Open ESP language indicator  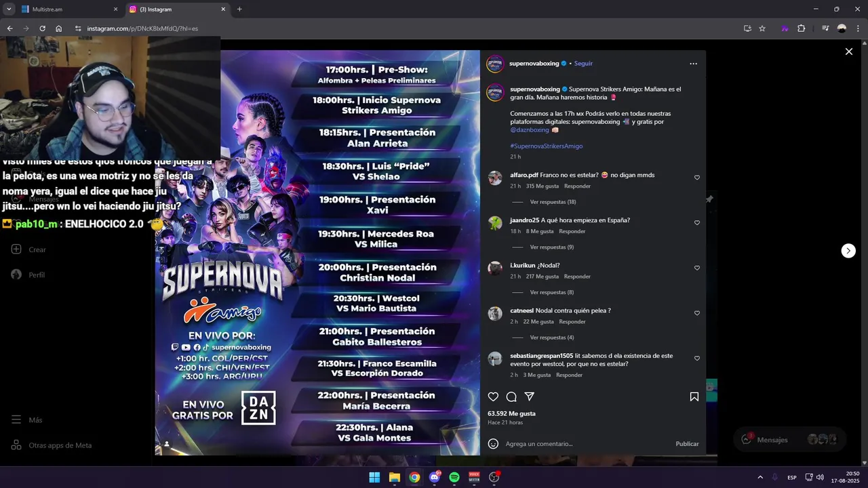pos(791,477)
